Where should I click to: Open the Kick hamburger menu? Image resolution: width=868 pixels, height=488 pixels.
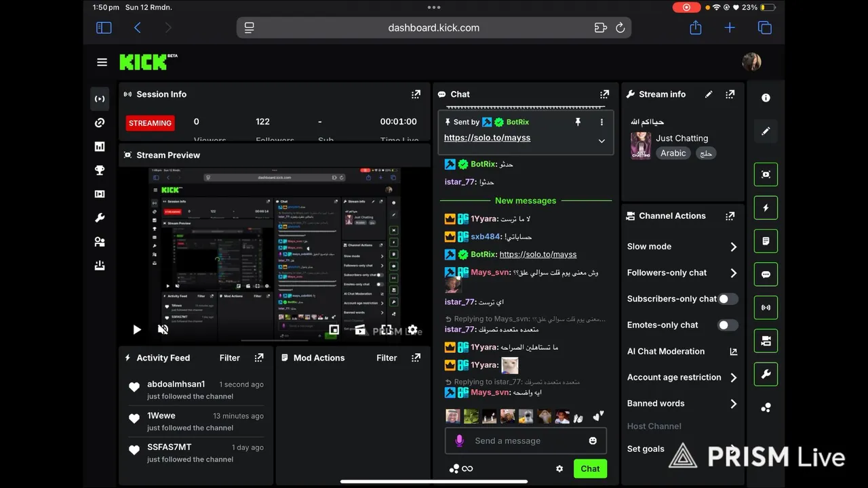point(102,62)
